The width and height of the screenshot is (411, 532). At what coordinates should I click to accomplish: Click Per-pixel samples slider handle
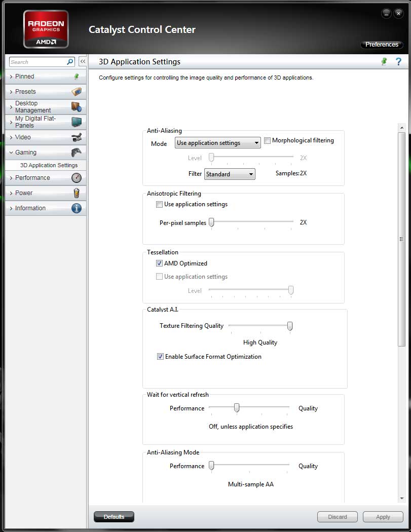coord(211,222)
